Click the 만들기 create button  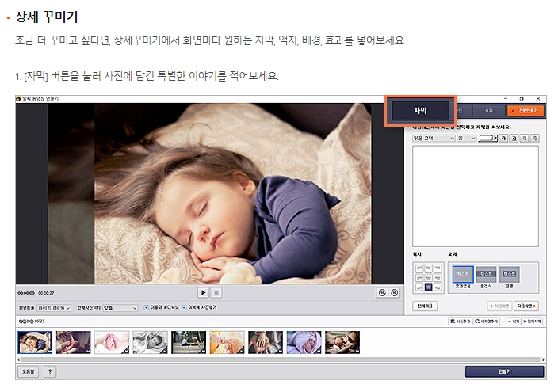(x=504, y=371)
